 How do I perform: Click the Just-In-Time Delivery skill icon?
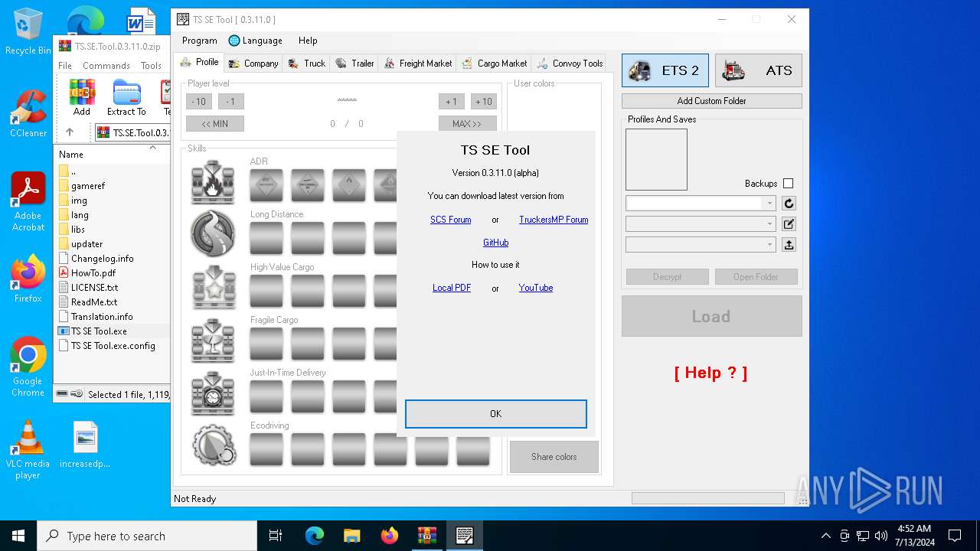click(x=213, y=393)
